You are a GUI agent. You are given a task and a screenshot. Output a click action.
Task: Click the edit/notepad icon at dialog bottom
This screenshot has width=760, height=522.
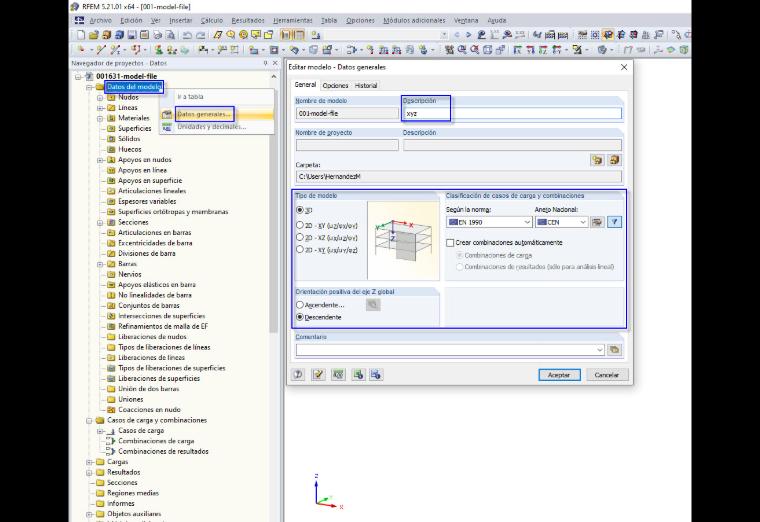pyautogui.click(x=318, y=375)
